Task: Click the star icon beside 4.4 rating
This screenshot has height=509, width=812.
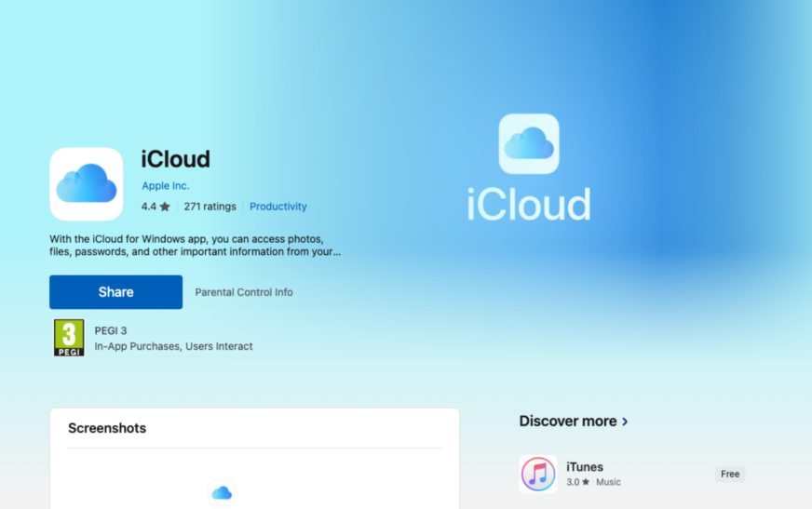Action: click(x=165, y=207)
